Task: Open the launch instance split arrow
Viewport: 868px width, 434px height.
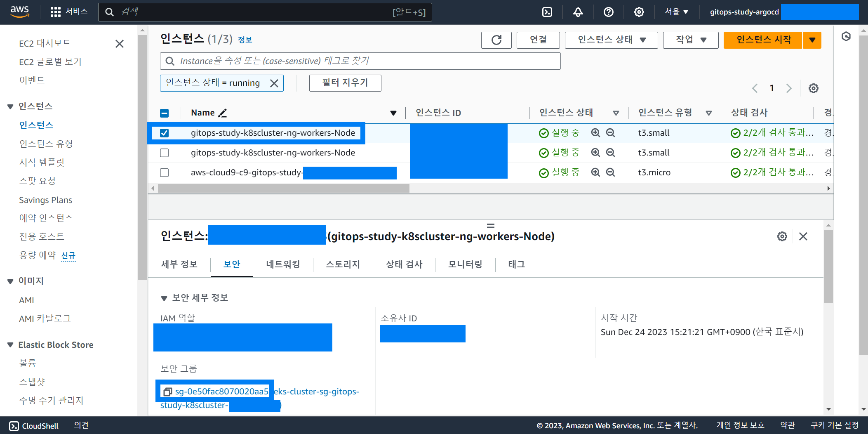Action: pos(812,40)
